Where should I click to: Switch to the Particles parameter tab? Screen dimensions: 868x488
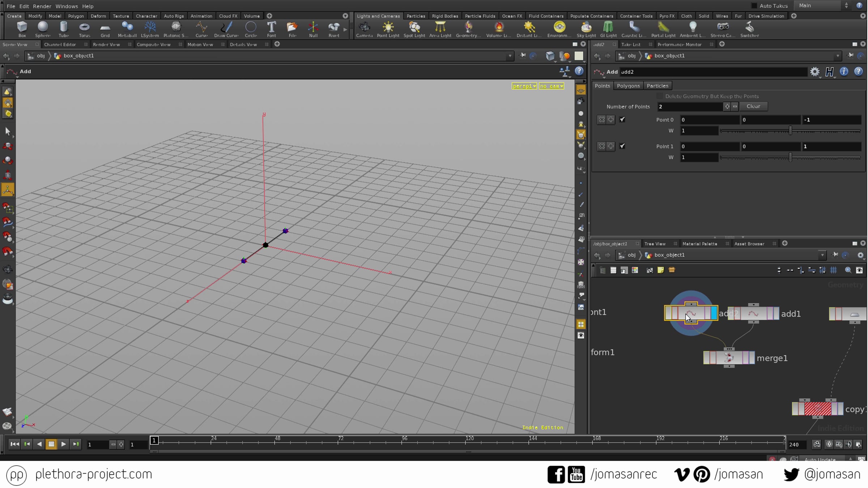(658, 86)
